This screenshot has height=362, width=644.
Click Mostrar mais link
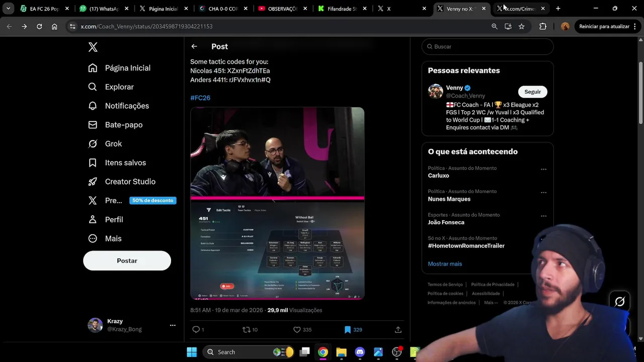(445, 264)
